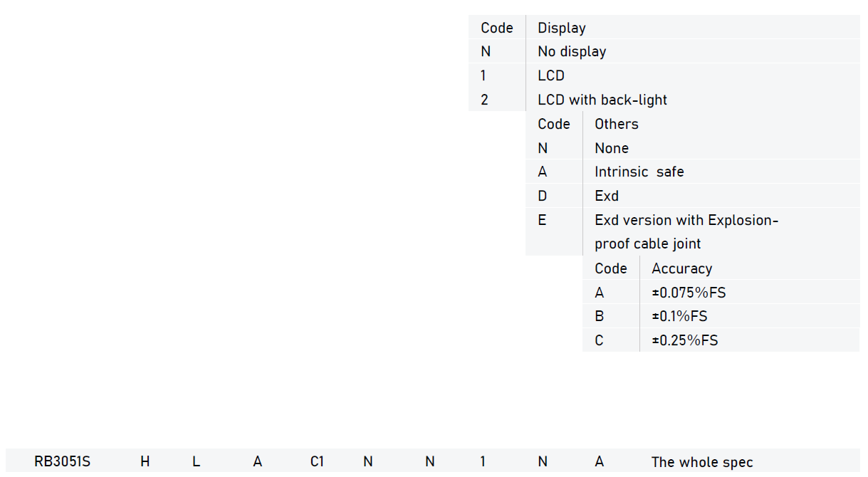Click code D beside the Exd option
The width and height of the screenshot is (868, 477).
[543, 196]
